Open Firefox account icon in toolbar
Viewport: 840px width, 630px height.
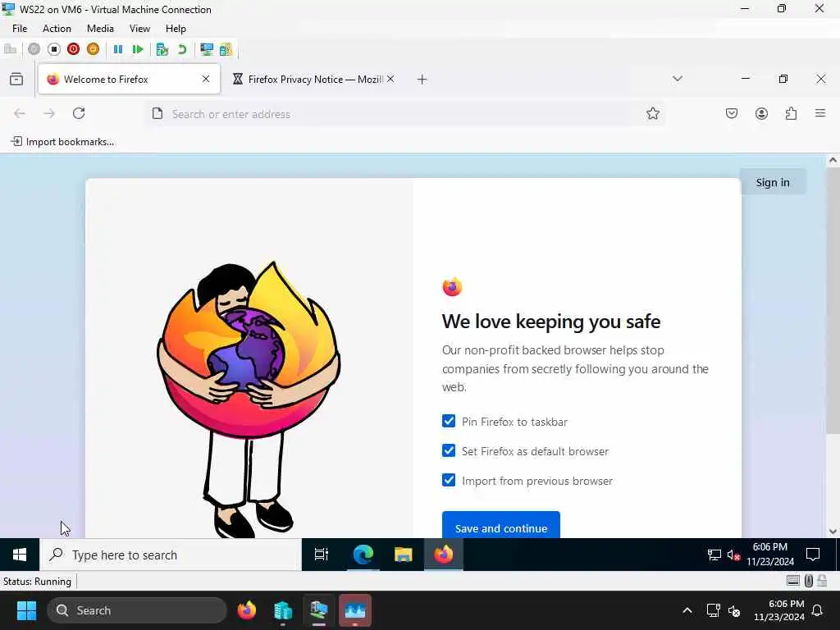tap(761, 113)
